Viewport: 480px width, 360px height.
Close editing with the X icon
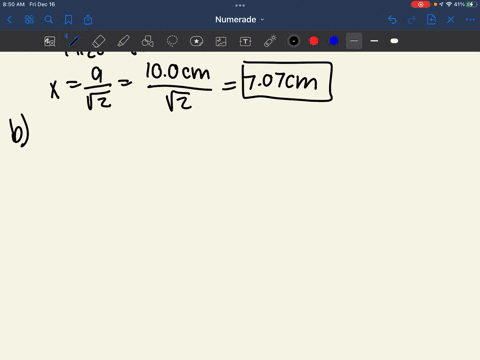click(451, 20)
